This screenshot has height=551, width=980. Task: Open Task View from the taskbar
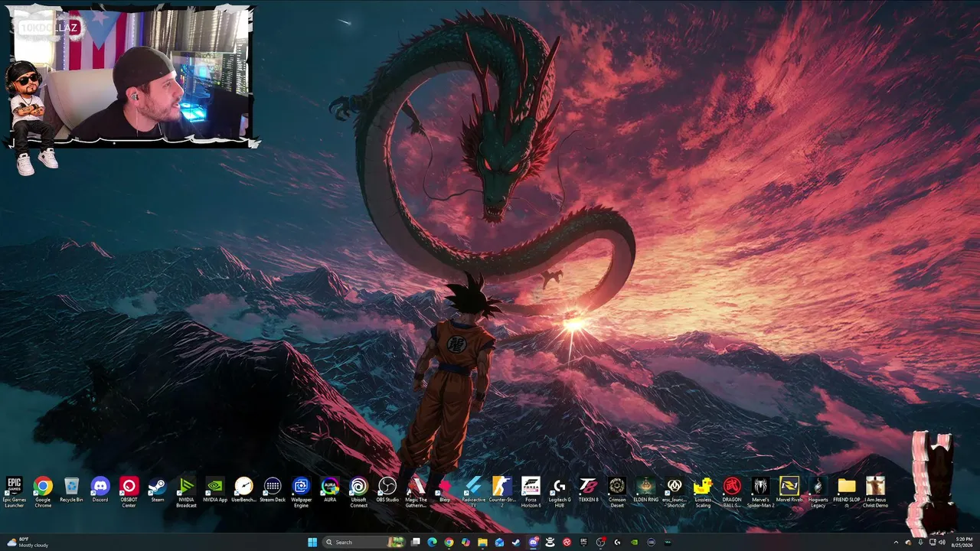pyautogui.click(x=416, y=543)
